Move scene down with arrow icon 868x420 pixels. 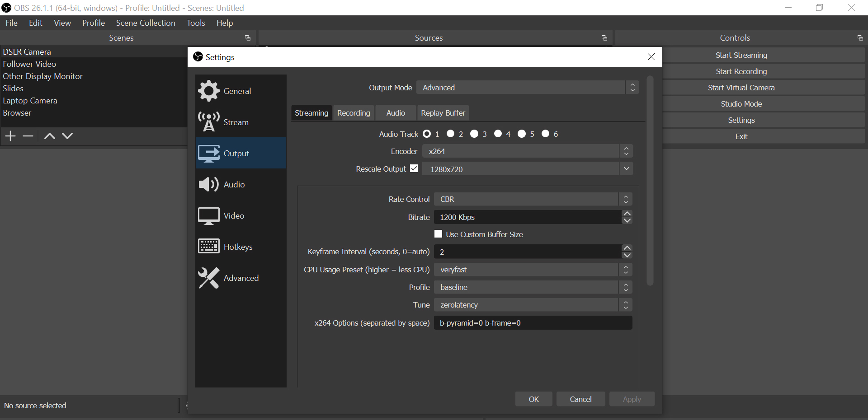[x=67, y=136]
